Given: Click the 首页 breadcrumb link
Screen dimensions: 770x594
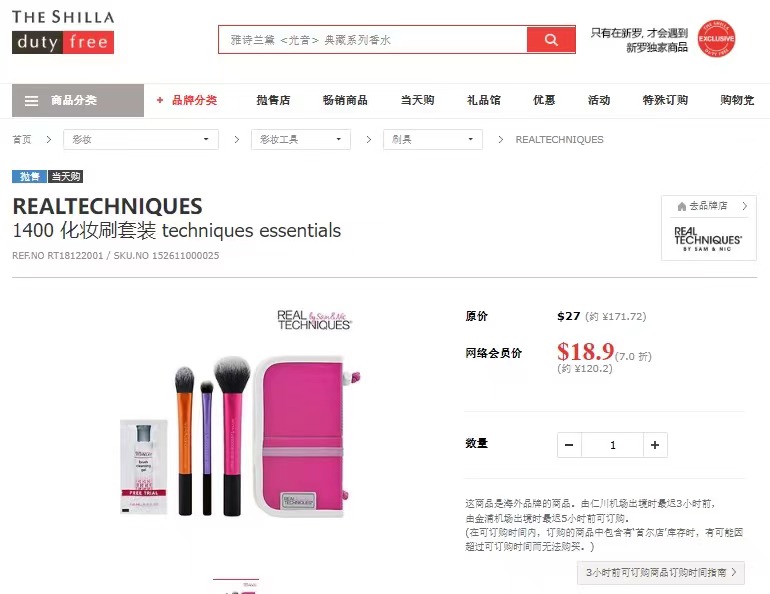Looking at the screenshot, I should [x=22, y=139].
